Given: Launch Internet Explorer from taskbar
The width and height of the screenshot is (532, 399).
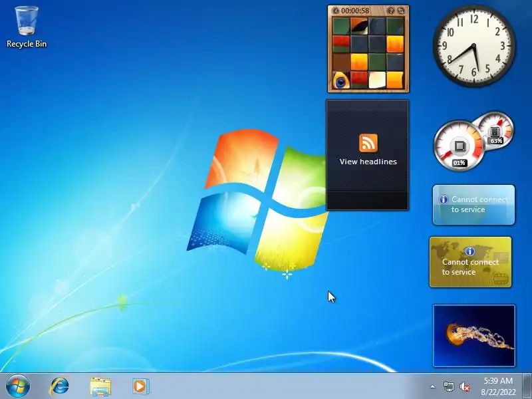Looking at the screenshot, I should pyautogui.click(x=60, y=386).
